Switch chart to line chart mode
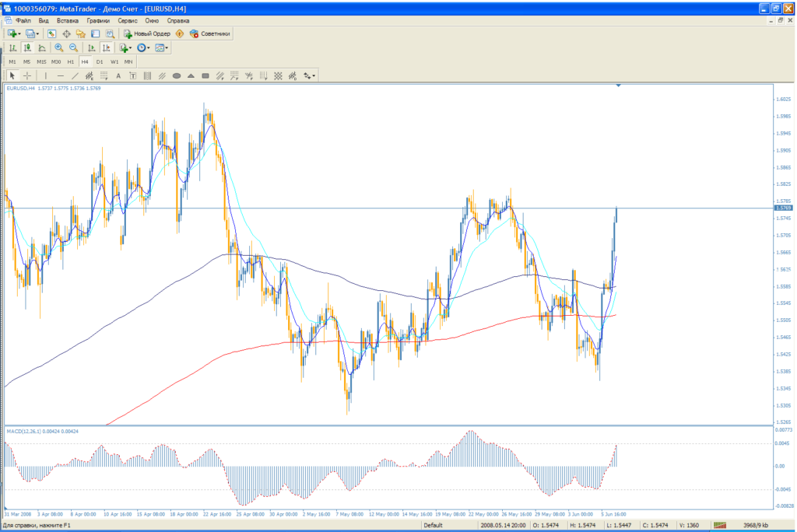 tap(42, 47)
